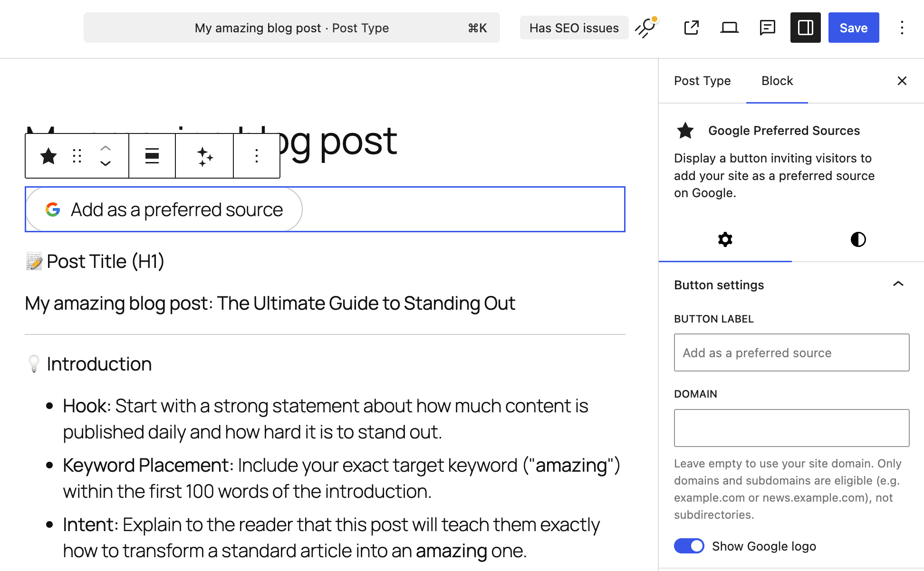Click the Intent bullet list item
The width and height of the screenshot is (924, 571).
pos(331,538)
